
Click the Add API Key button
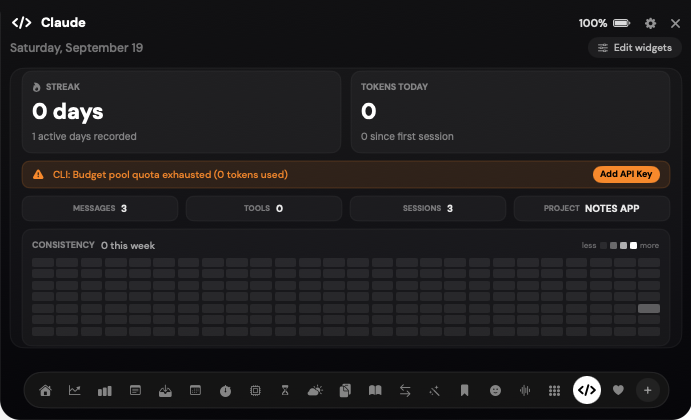point(626,174)
